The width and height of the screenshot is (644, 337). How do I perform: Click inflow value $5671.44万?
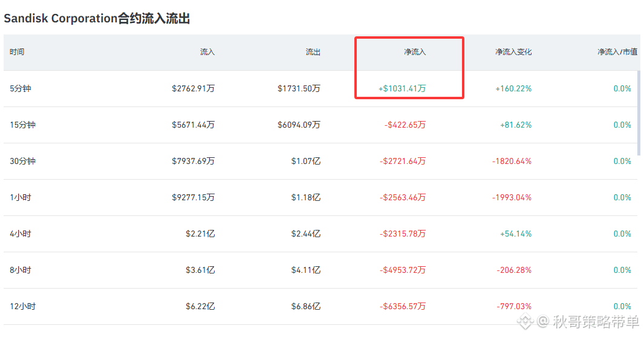coord(193,125)
